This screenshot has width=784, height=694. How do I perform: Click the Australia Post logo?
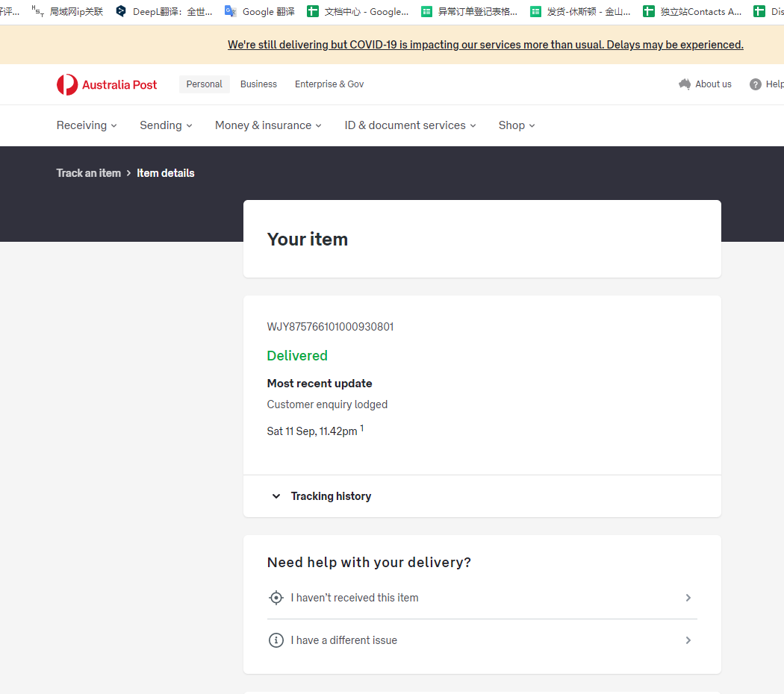tap(107, 84)
